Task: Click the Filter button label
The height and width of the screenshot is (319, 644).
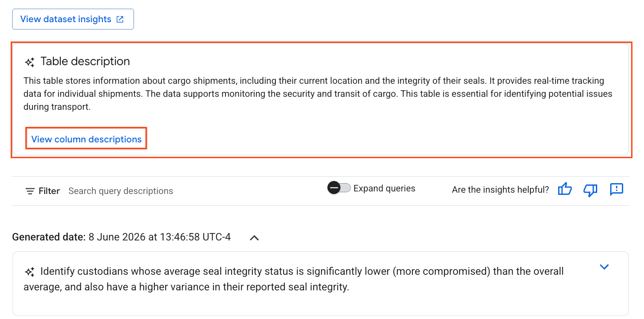Action: tap(49, 191)
